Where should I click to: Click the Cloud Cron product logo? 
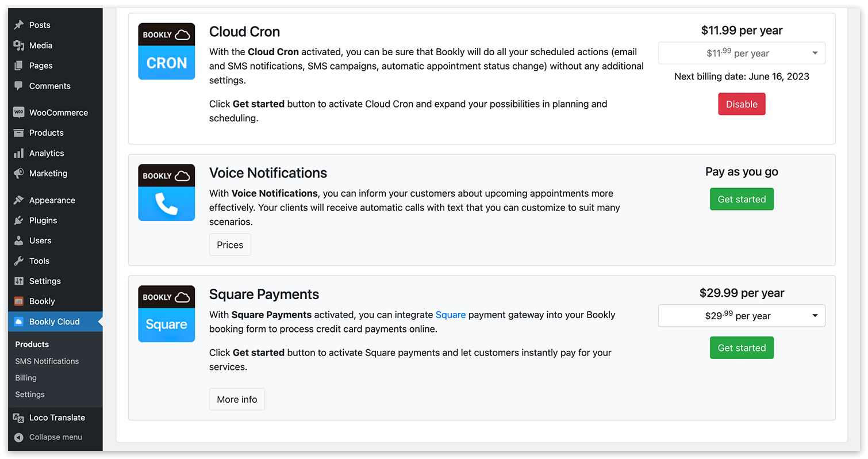coord(167,51)
